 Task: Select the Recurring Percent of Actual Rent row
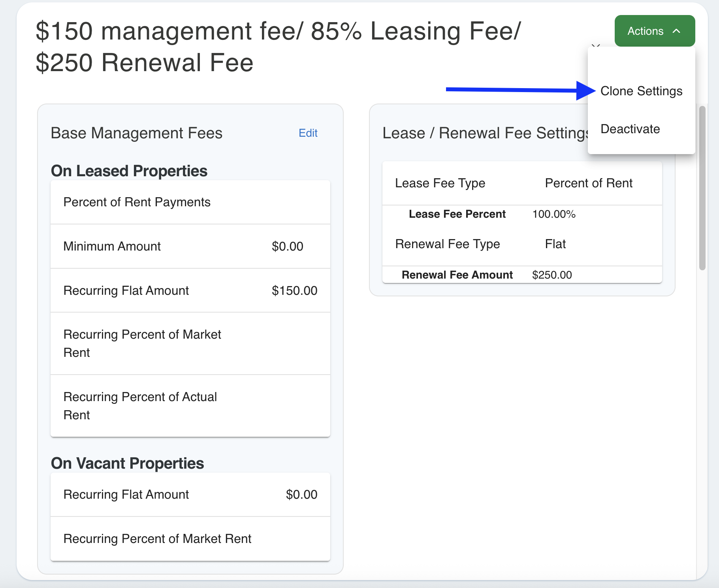[x=140, y=406]
